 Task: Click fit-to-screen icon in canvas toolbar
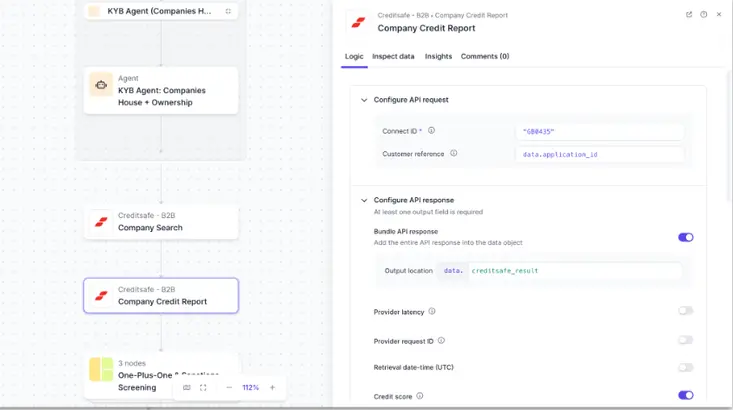click(x=203, y=388)
